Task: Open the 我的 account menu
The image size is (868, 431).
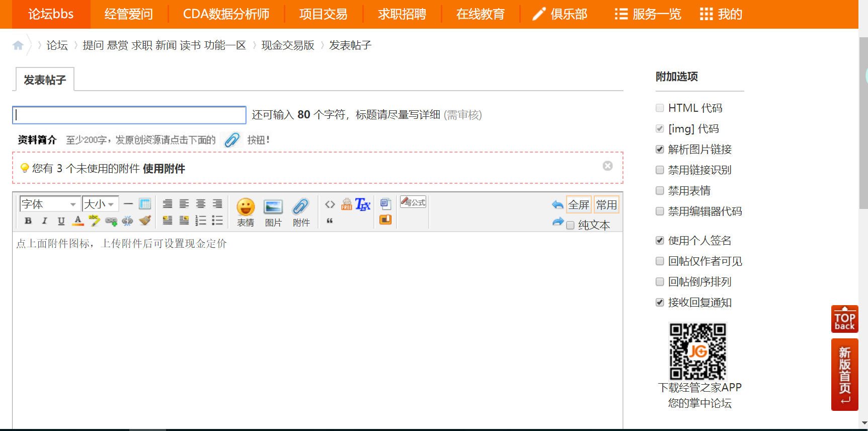Action: click(x=721, y=14)
